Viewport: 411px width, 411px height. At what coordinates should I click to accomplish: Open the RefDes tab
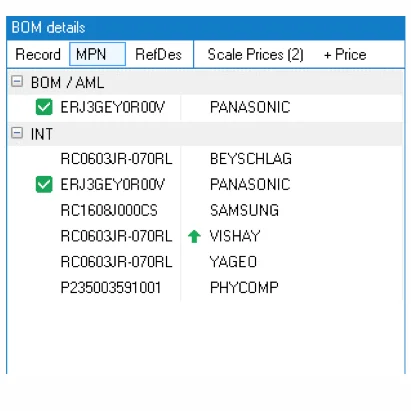pos(158,54)
